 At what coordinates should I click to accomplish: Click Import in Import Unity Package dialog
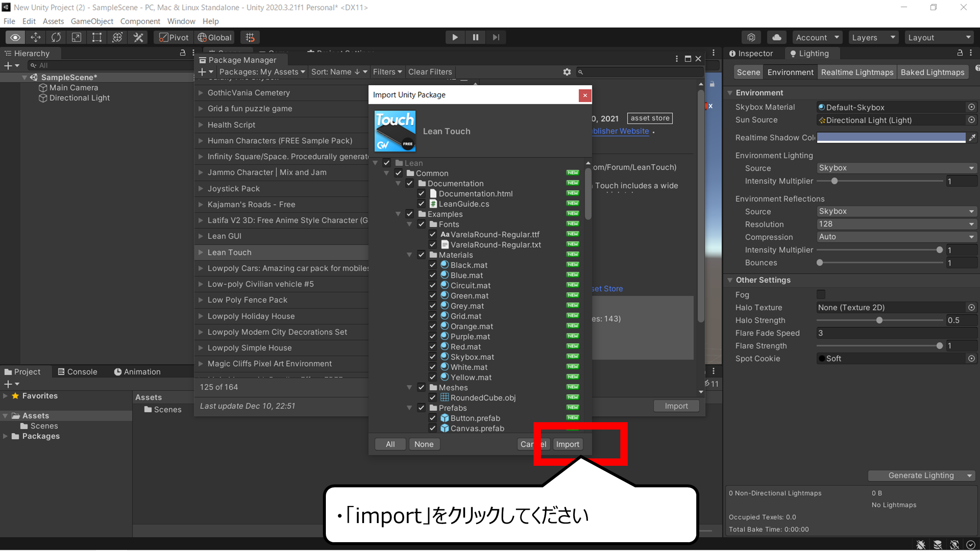[567, 444]
